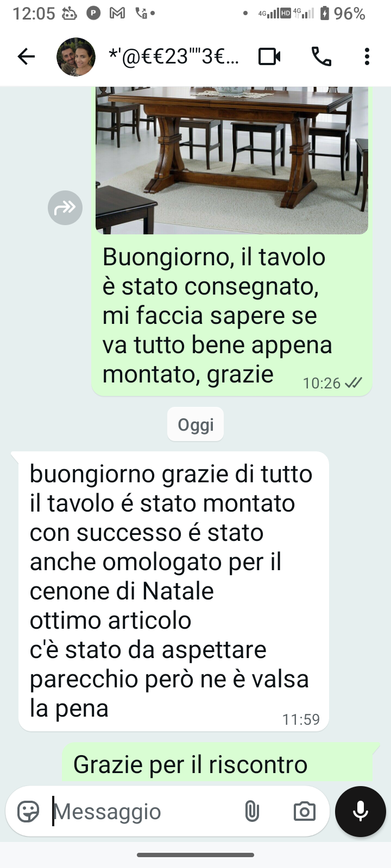Tap the microphone voice message button

click(x=361, y=812)
